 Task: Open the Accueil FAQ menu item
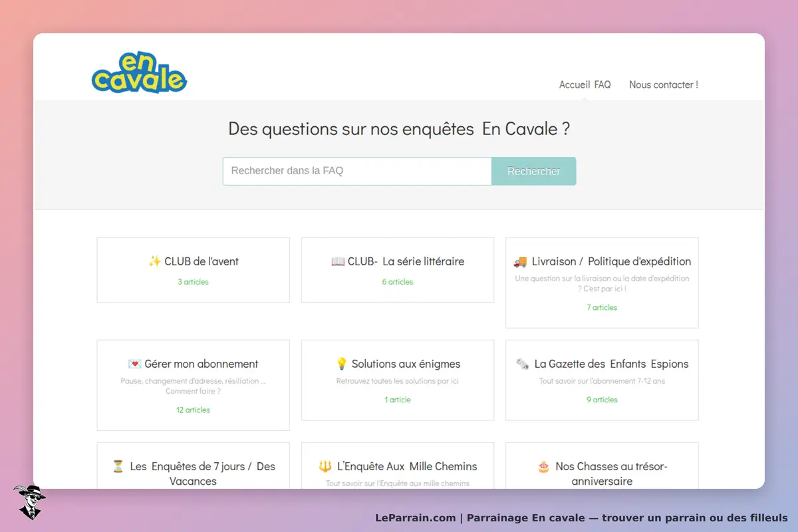coord(585,84)
